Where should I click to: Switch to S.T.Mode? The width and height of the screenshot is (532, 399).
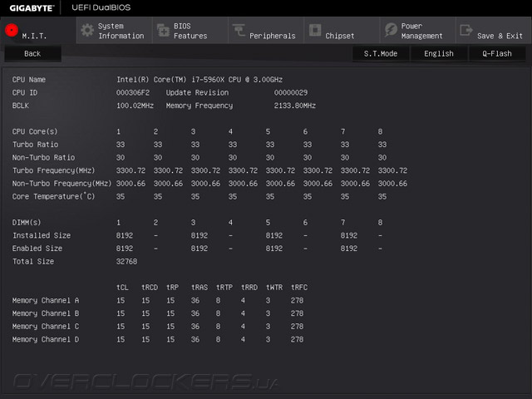pos(381,53)
